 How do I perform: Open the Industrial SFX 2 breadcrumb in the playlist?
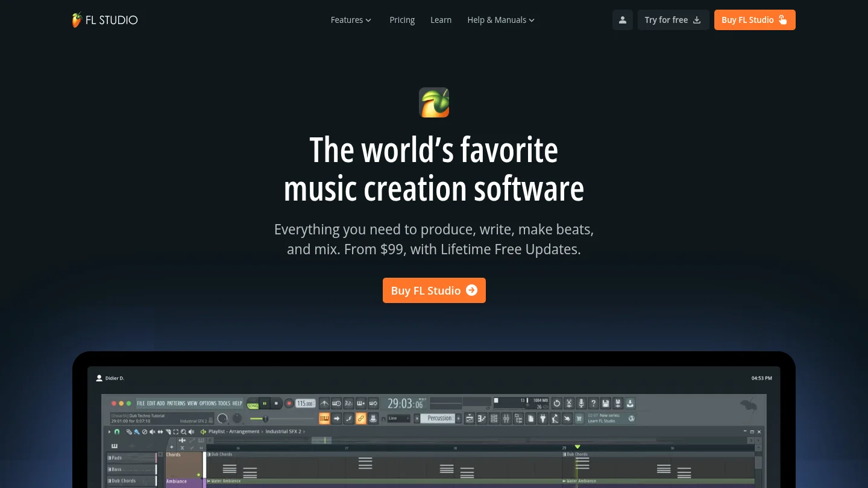pos(284,431)
